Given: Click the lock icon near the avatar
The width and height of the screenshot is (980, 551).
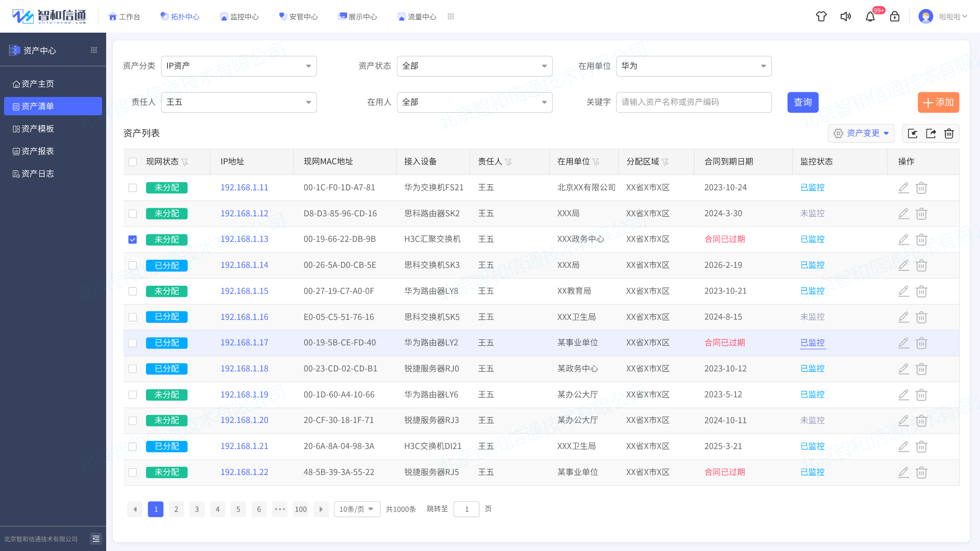Looking at the screenshot, I should click(x=895, y=16).
